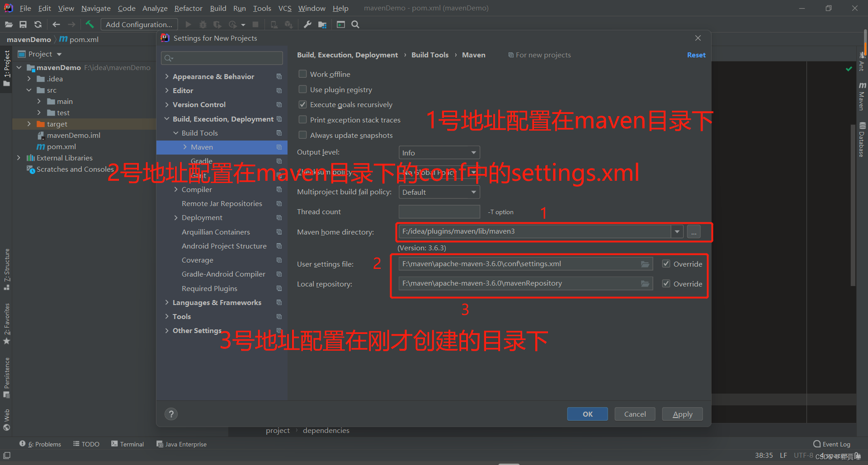The height and width of the screenshot is (465, 868).
Task: Click the Synchronize refresh toolbar icon
Action: pos(38,24)
